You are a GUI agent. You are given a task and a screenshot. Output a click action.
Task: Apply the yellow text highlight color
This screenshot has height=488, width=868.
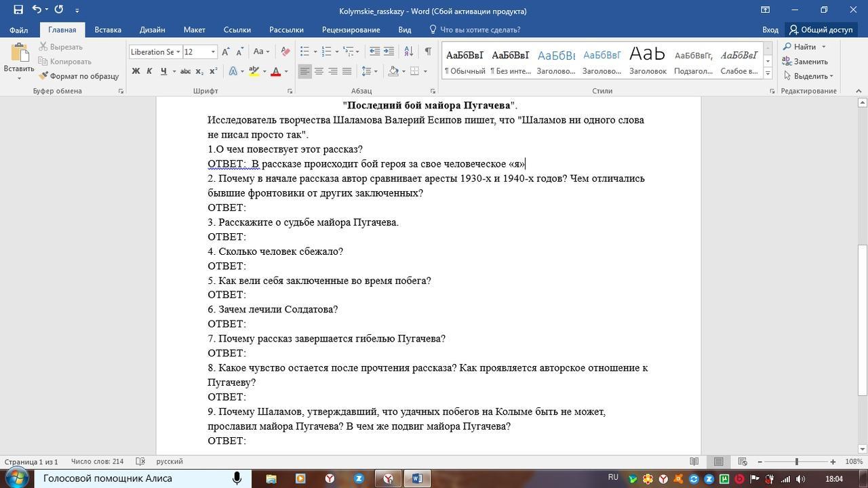click(x=254, y=71)
